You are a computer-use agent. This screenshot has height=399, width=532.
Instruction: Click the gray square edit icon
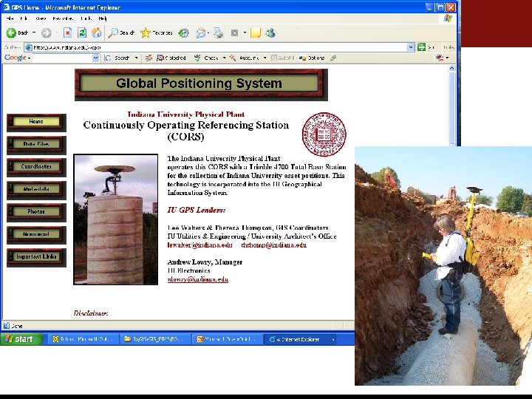click(x=234, y=33)
